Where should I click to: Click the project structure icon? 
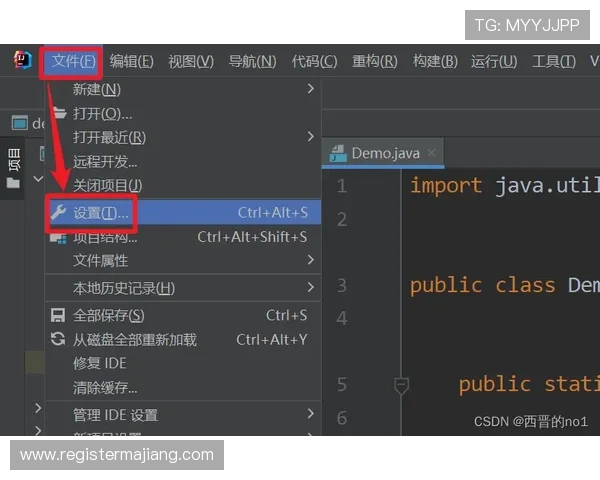[x=58, y=238]
